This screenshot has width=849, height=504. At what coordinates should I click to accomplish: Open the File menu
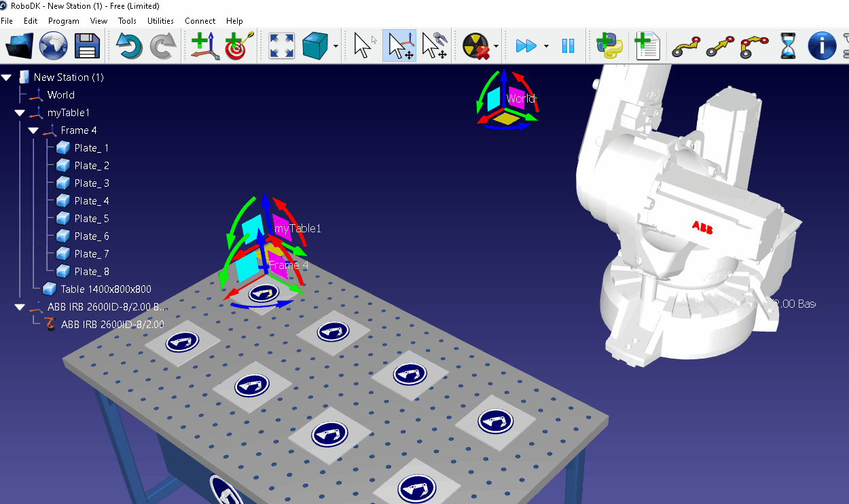[7, 21]
